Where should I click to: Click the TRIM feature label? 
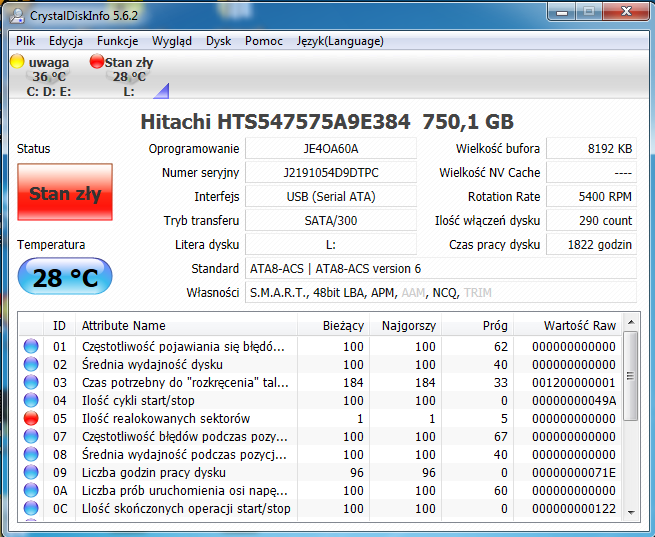point(478,293)
